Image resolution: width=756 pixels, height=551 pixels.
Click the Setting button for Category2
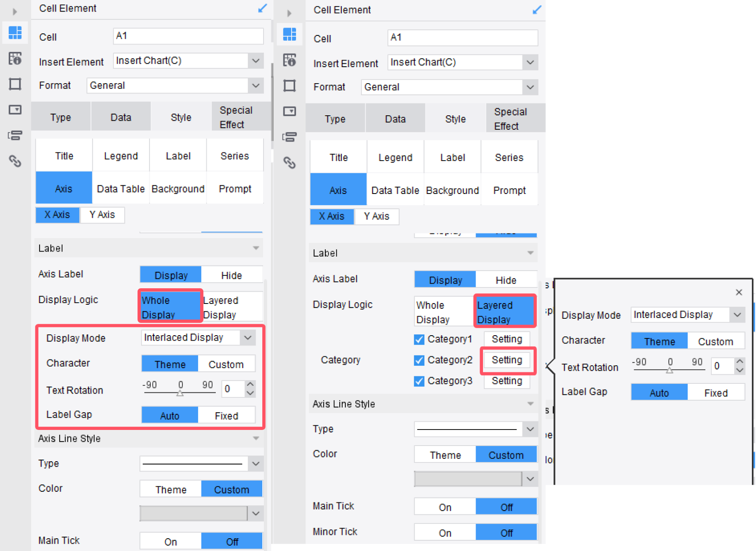point(507,360)
